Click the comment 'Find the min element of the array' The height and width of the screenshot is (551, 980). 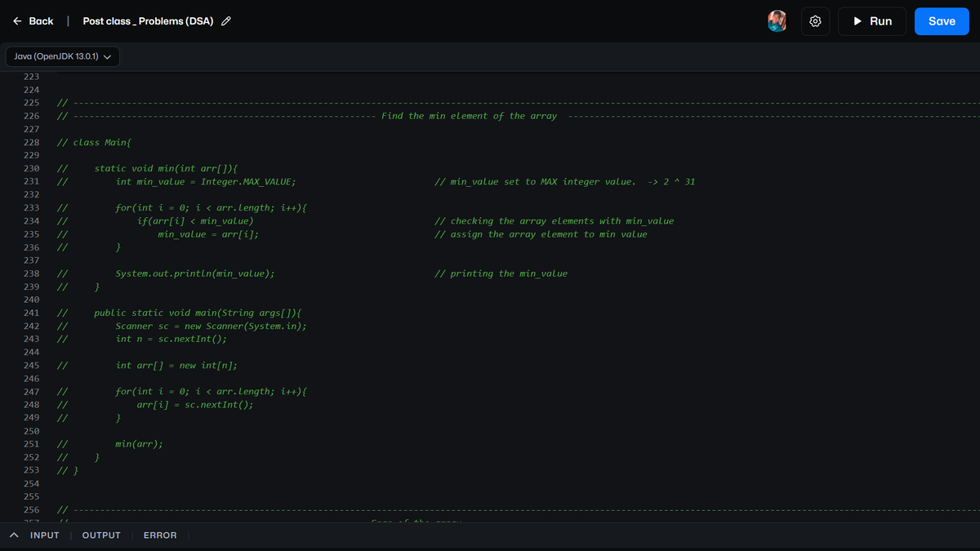tap(469, 116)
